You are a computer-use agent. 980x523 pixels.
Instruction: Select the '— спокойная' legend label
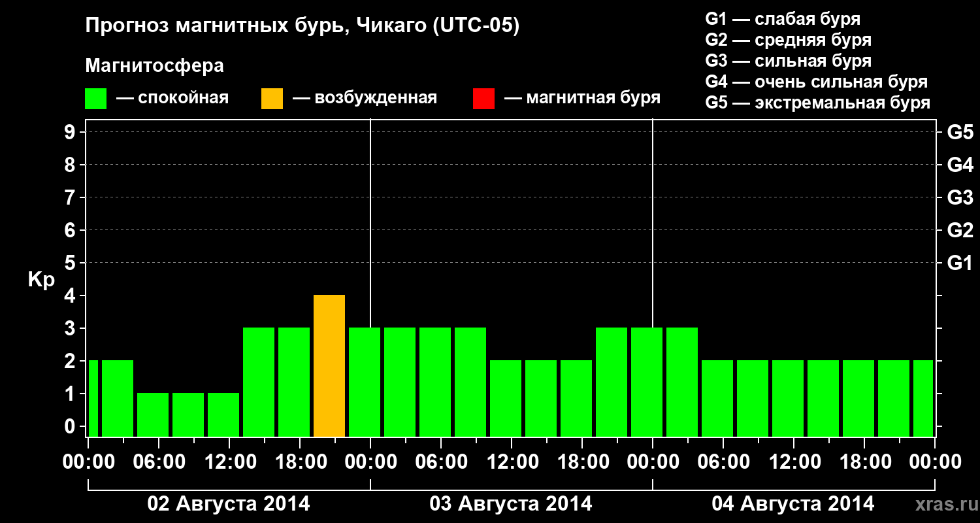172,98
